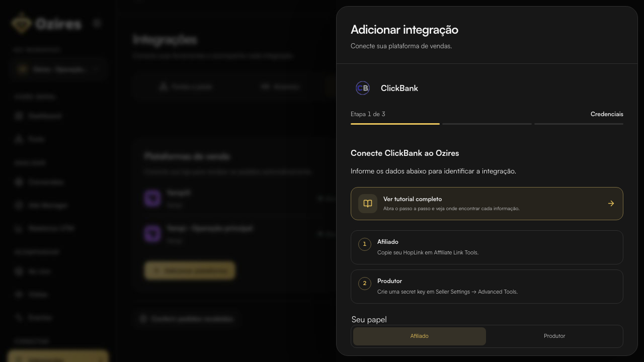Image resolution: width=644 pixels, height=362 pixels.
Task: Open the Produtor secret key instruction card
Action: [x=487, y=287]
